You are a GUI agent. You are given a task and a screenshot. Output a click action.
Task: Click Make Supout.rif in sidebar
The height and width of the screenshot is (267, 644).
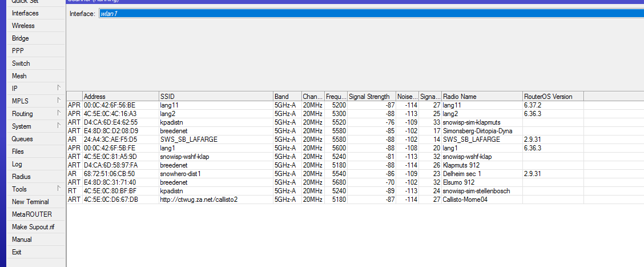(33, 227)
